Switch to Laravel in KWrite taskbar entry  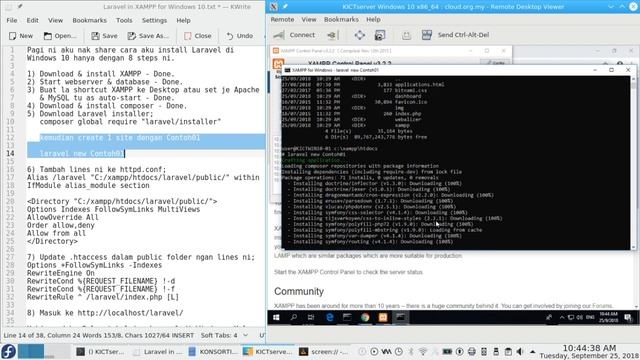point(158,351)
